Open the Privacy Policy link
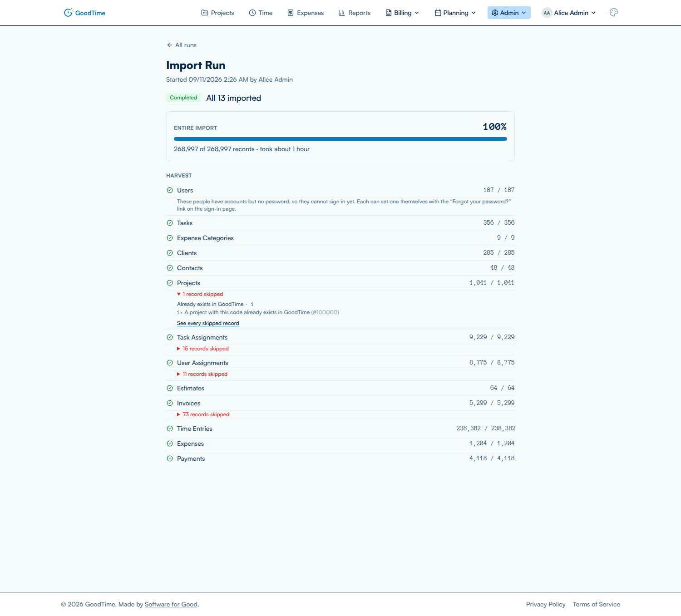Viewport: 681px width, 616px height. [x=546, y=604]
